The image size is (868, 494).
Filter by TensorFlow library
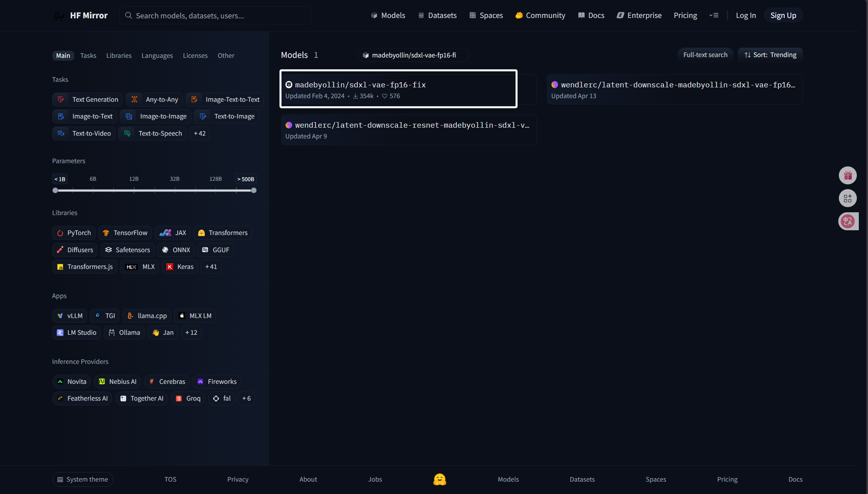tap(125, 233)
